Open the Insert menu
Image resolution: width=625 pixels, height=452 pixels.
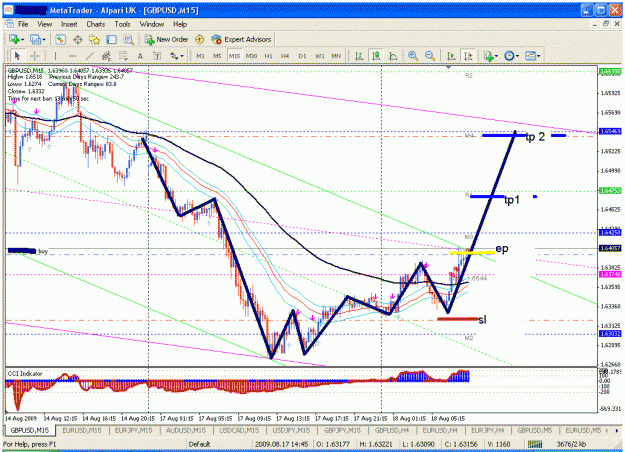(x=69, y=24)
